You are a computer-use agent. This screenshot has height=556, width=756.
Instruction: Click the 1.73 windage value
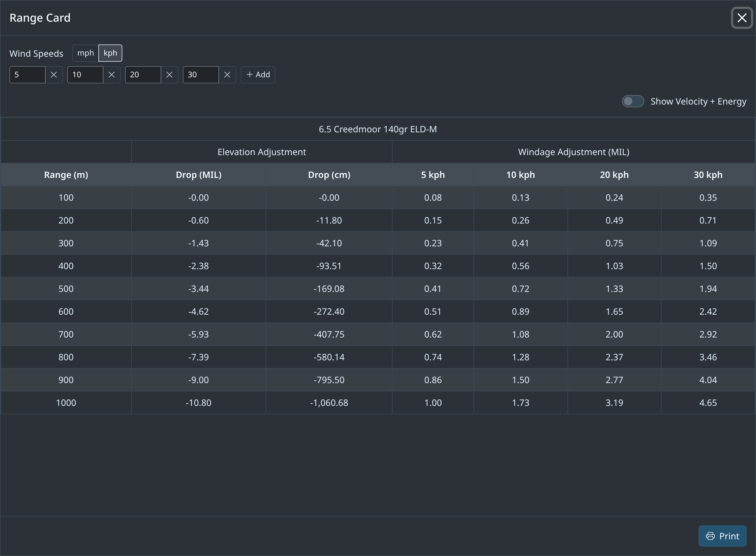pos(521,403)
